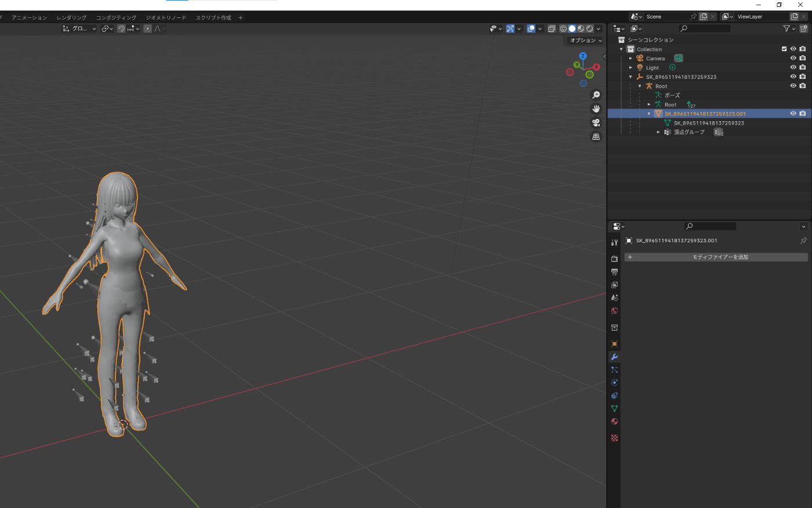Click the green Y axis on navigation gizmo

coord(577,65)
